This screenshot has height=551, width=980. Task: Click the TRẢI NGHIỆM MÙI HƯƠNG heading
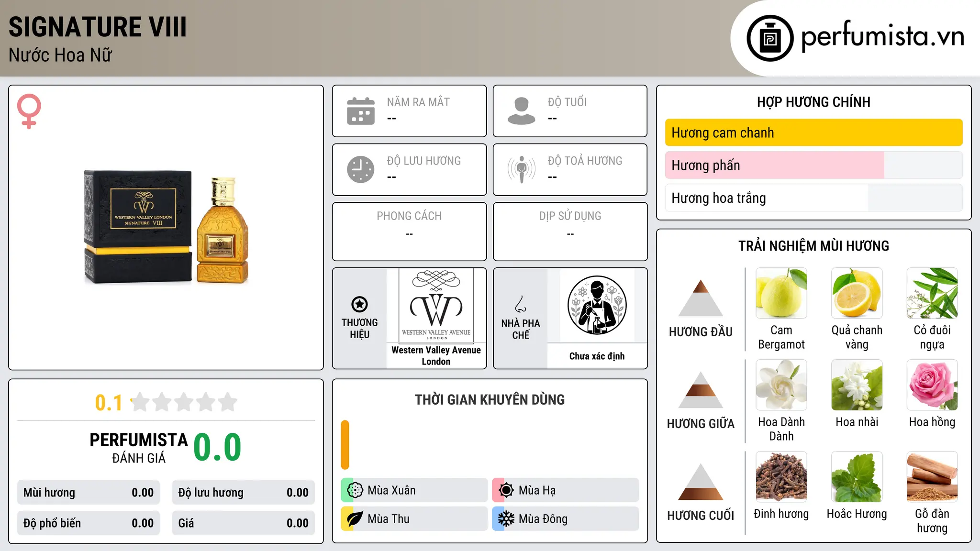pos(813,246)
